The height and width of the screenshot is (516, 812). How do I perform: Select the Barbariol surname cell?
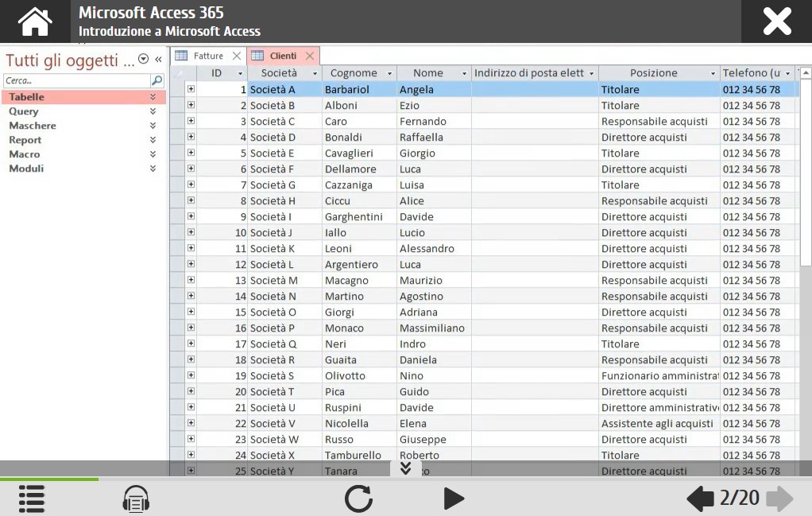tap(359, 90)
